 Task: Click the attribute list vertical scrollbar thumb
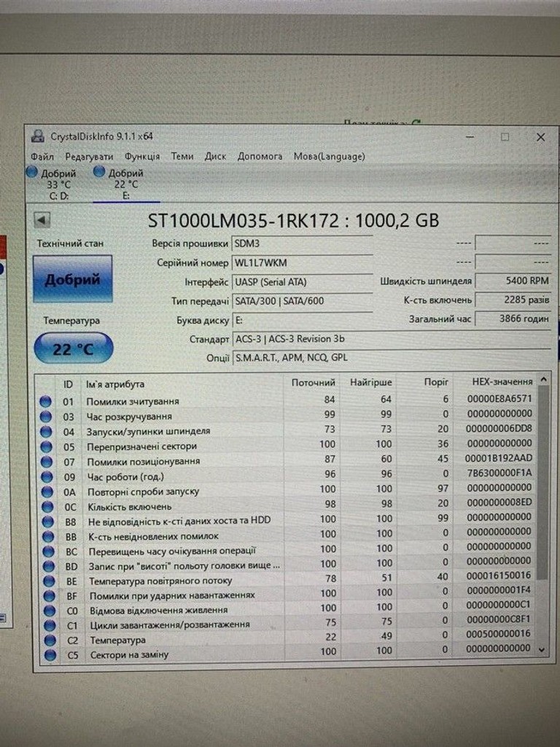pos(542,484)
